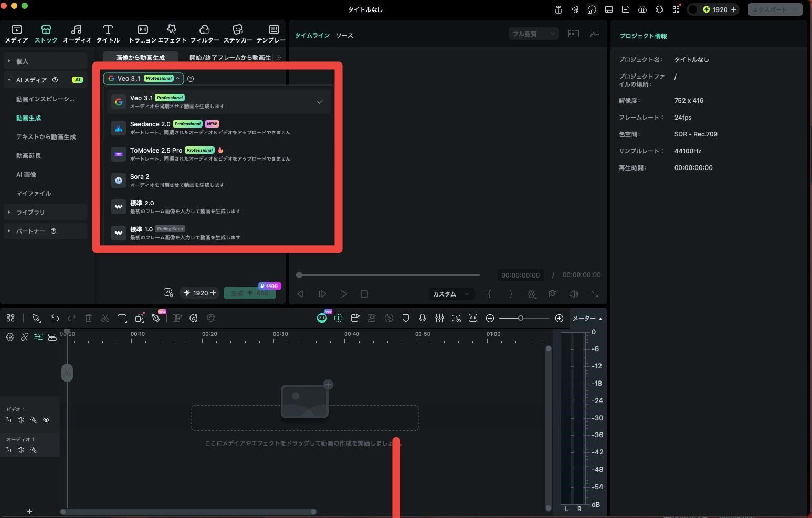Image resolution: width=812 pixels, height=518 pixels.
Task: Click the help icon beside model selector
Action: 191,79
